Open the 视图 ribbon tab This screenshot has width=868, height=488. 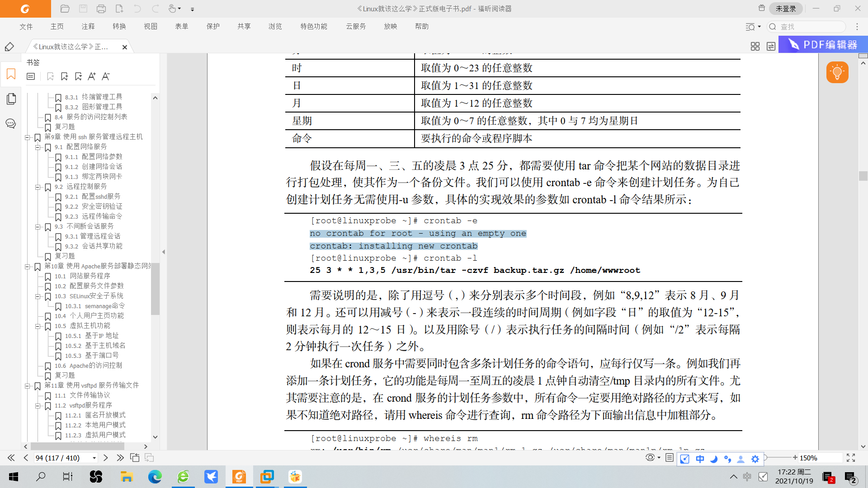click(151, 27)
